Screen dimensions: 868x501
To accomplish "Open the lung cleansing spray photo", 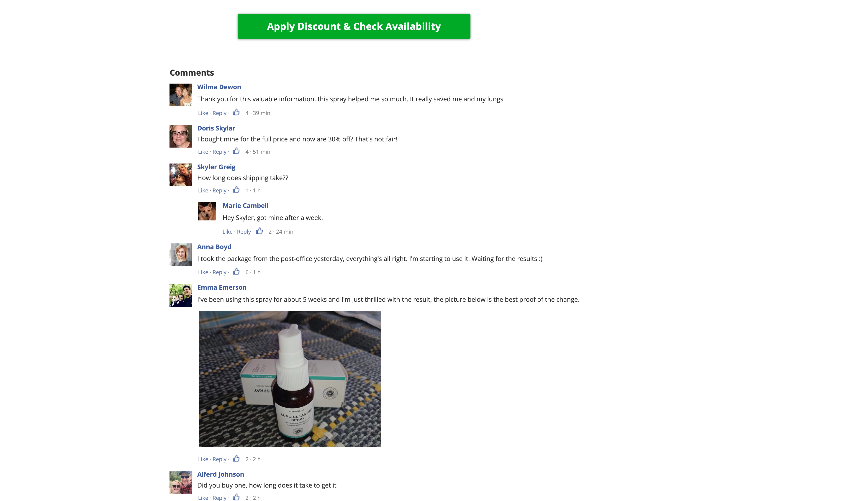I will coord(290,378).
